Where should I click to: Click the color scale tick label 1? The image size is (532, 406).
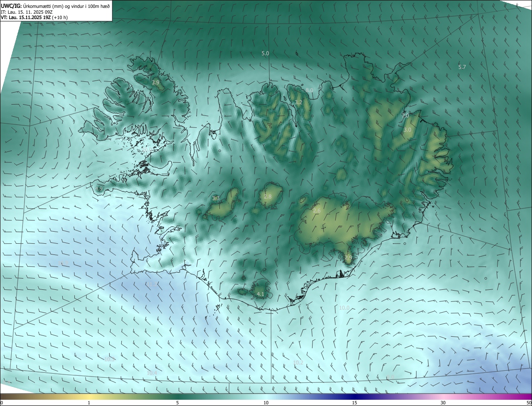(x=89, y=403)
